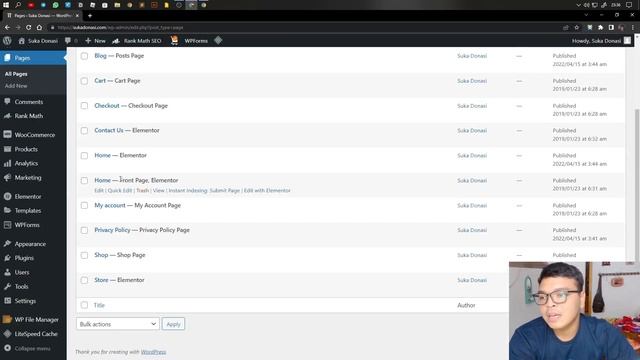Open the WPForms sidebar menu

point(27,225)
